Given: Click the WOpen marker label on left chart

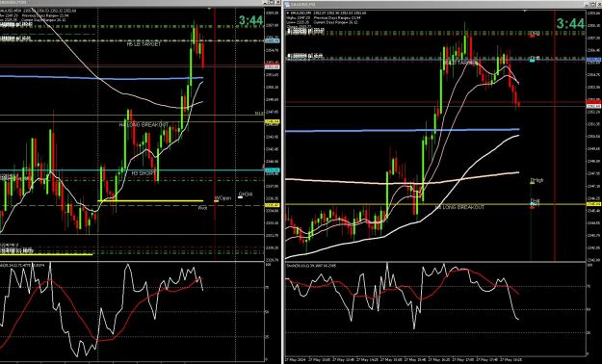Looking at the screenshot, I should pyautogui.click(x=223, y=198).
